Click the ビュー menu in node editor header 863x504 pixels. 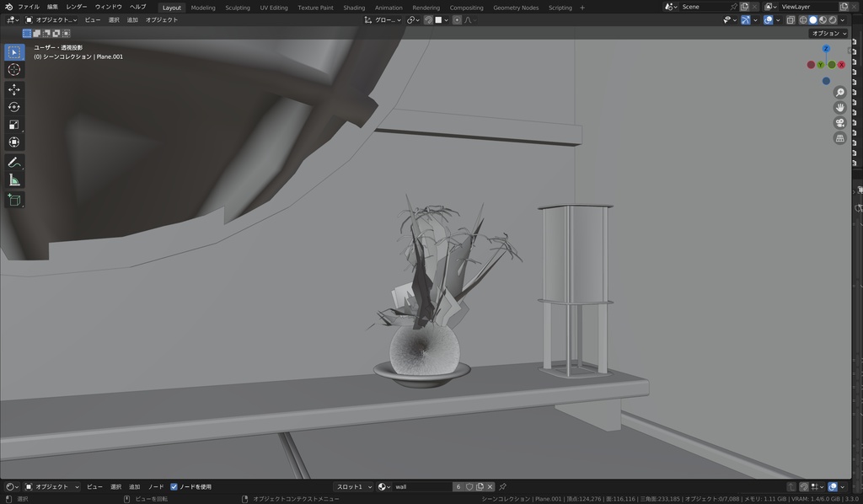click(94, 486)
